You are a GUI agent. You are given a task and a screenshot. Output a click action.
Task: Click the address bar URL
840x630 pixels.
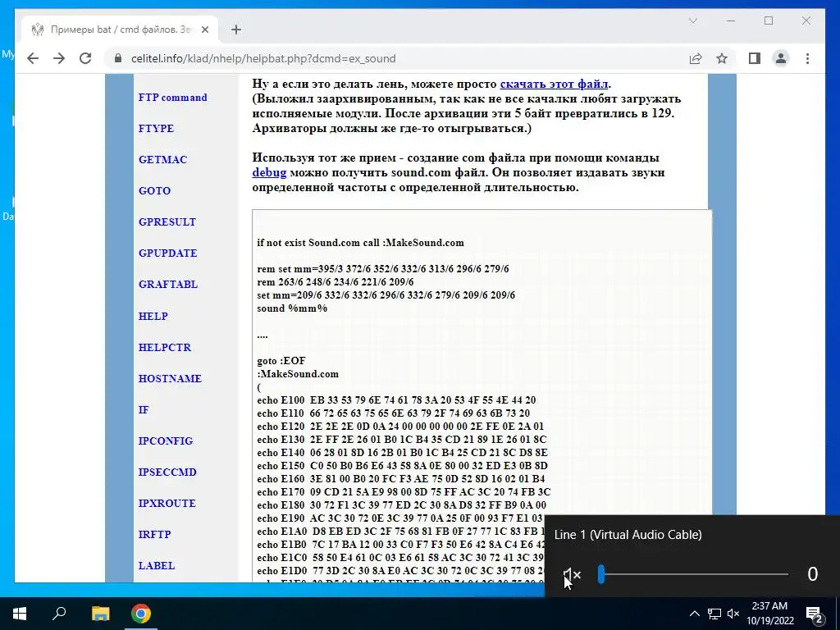(x=263, y=58)
